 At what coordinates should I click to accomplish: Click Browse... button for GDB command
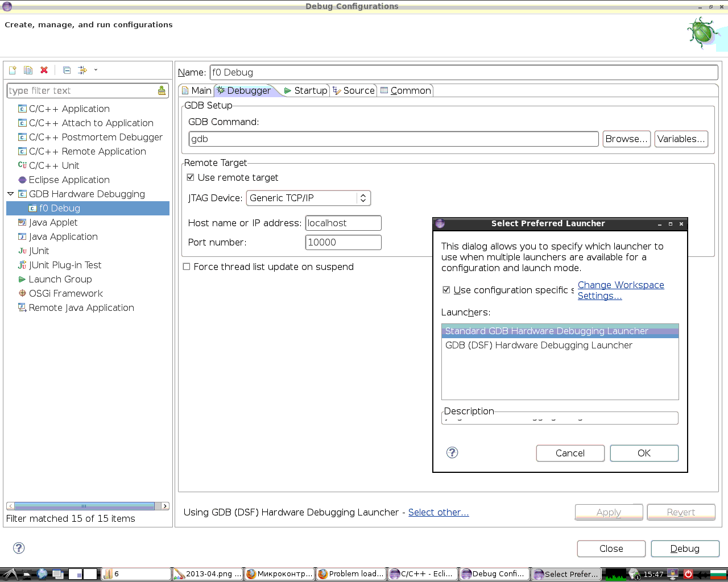coord(626,139)
